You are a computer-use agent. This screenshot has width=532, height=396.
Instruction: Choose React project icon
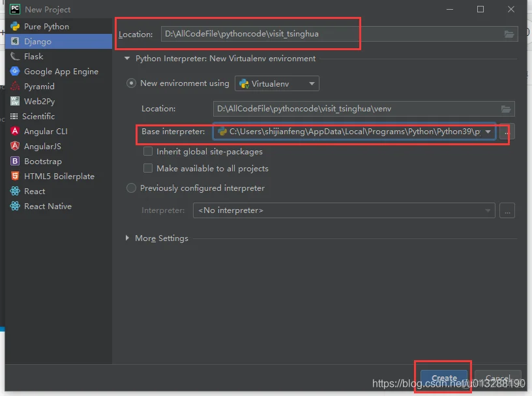click(x=15, y=191)
